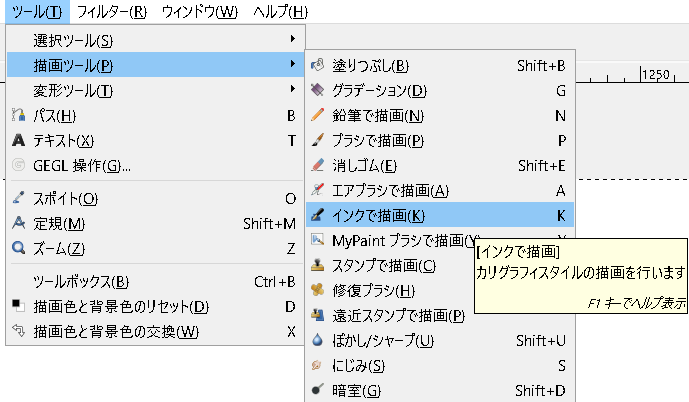This screenshot has width=689, height=402.
Task: Select the スポイト color picker icon
Action: pyautogui.click(x=18, y=198)
